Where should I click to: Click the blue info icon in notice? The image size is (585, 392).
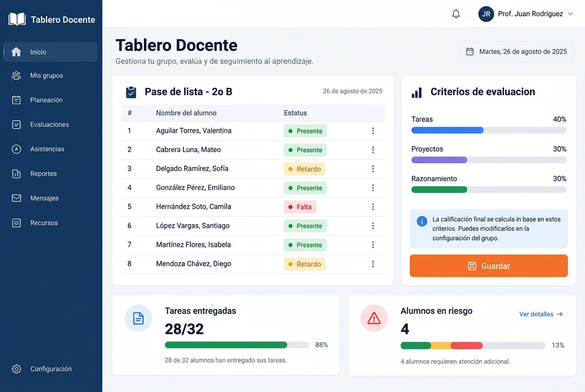tap(422, 221)
